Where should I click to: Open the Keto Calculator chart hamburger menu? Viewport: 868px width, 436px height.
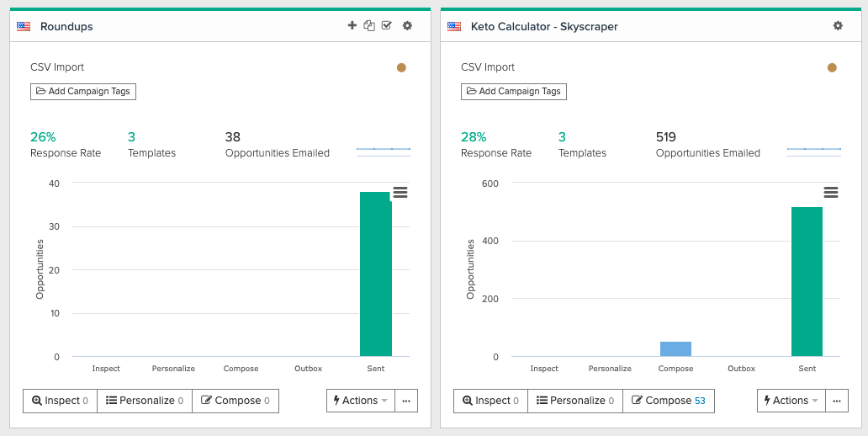[831, 193]
